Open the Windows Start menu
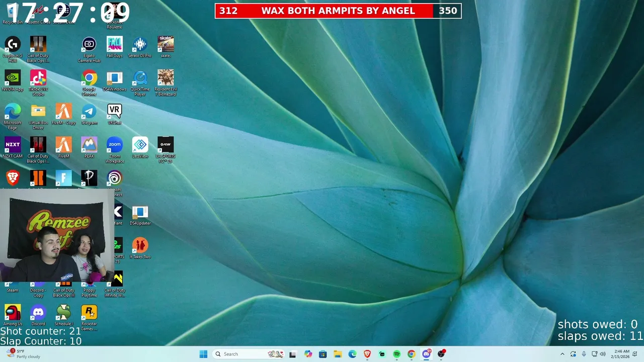The height and width of the screenshot is (362, 644). [203, 354]
